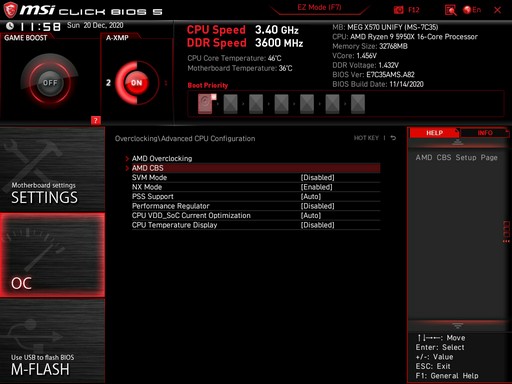The height and width of the screenshot is (384, 512).
Task: Change CPU VDD_SoC Current Optimization value
Action: coord(311,215)
